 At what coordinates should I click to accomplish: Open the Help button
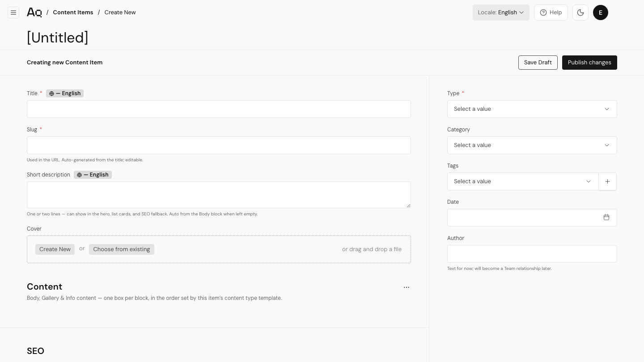[x=551, y=13]
